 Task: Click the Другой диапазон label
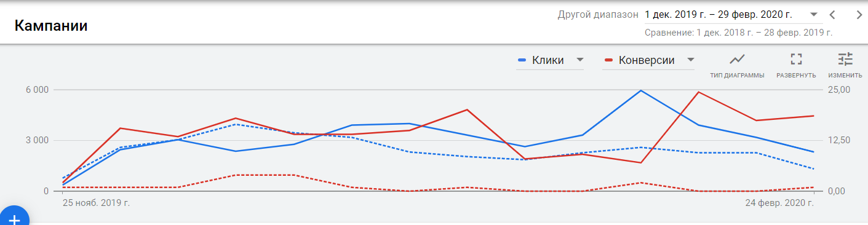coord(598,14)
